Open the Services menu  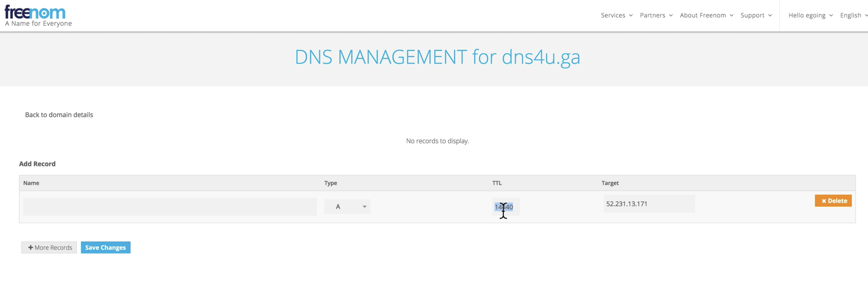pos(616,16)
